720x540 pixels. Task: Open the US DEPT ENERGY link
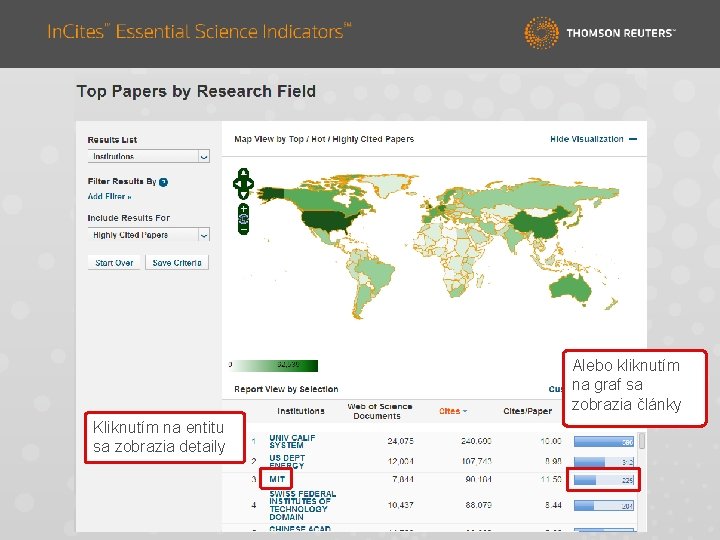coord(287,461)
